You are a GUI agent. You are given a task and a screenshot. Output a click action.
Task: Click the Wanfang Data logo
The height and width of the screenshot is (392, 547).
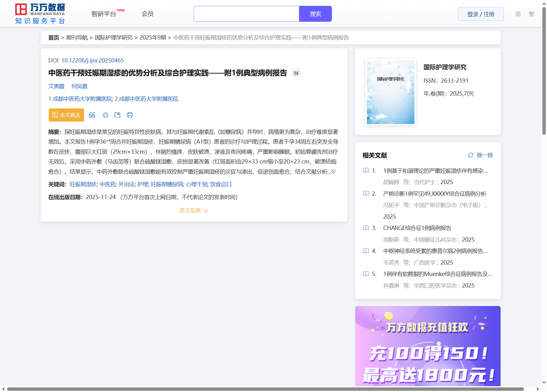coord(40,14)
